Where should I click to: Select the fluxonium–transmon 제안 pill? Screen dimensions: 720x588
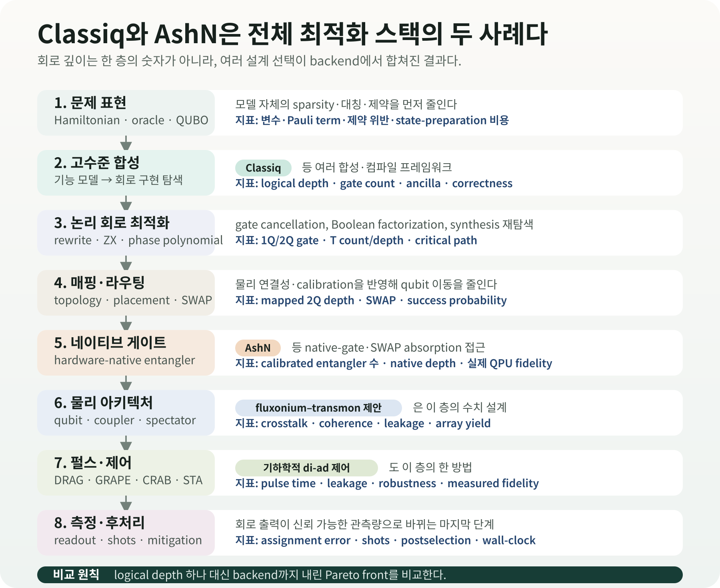(x=318, y=408)
